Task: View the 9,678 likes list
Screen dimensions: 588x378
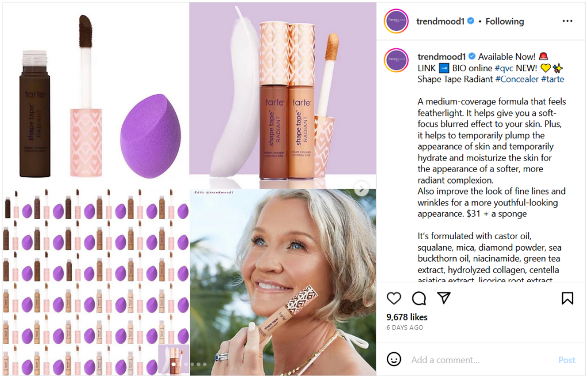Action: (x=407, y=317)
